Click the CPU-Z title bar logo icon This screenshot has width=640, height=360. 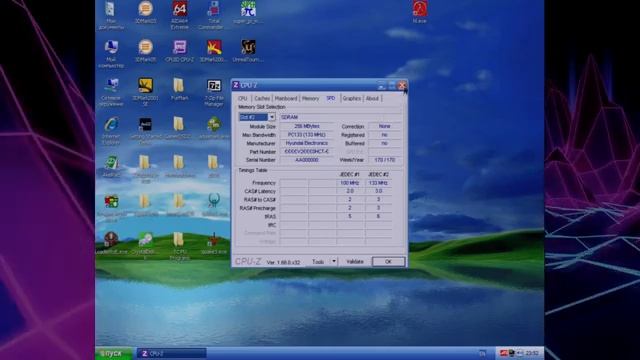tap(236, 85)
